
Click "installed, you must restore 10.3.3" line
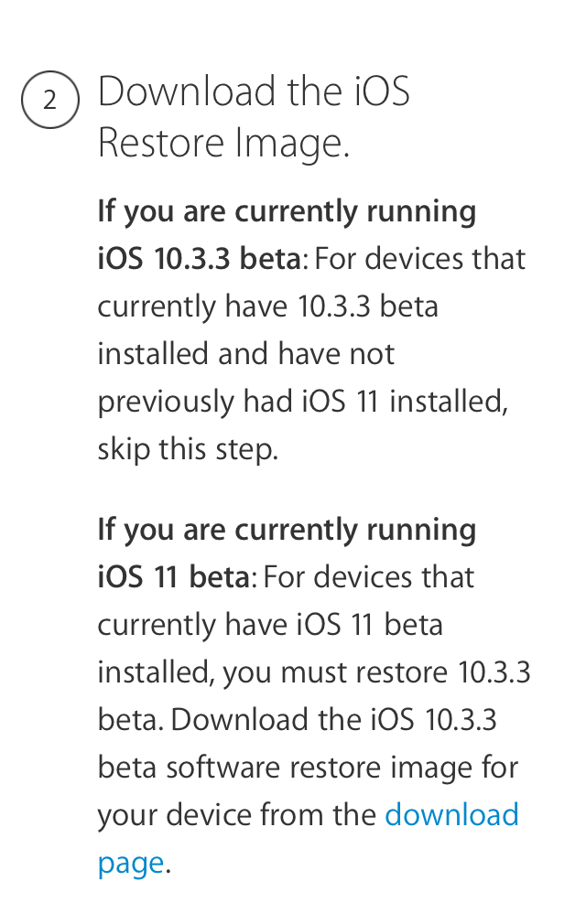tap(314, 673)
